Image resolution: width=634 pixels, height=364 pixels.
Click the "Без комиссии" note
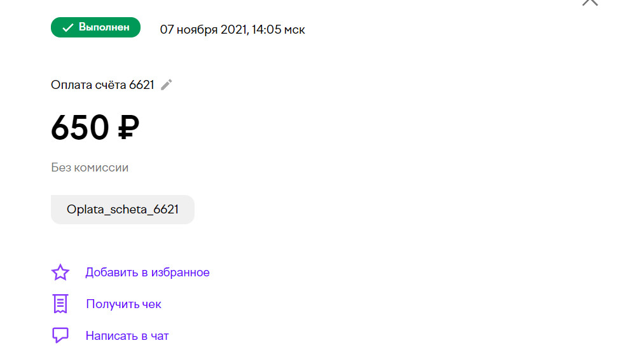tap(90, 167)
